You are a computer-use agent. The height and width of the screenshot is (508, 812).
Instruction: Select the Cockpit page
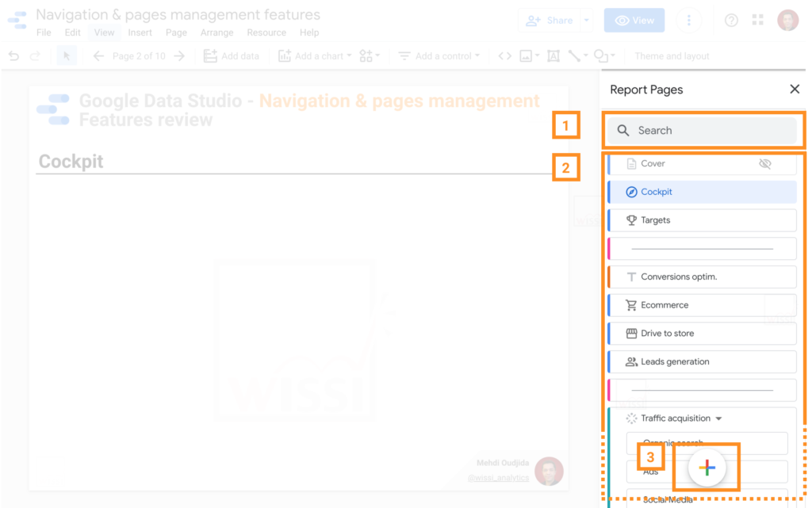(x=702, y=192)
